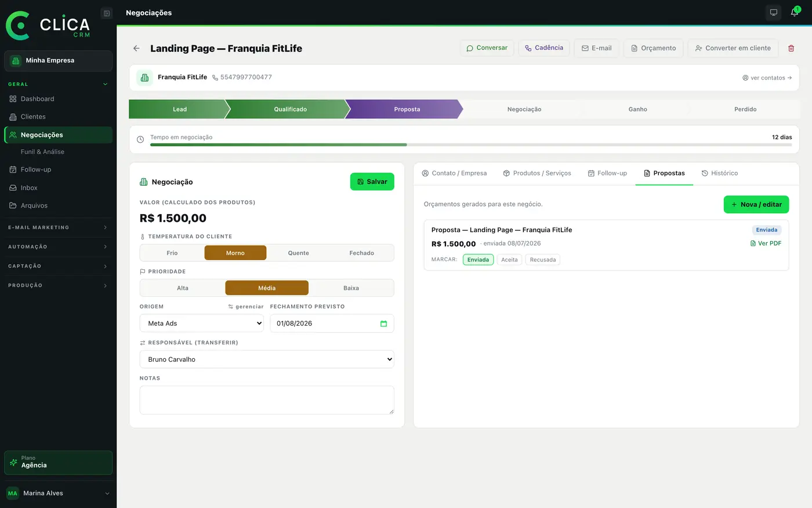
Task: Set client temperature to Frio
Action: [172, 253]
